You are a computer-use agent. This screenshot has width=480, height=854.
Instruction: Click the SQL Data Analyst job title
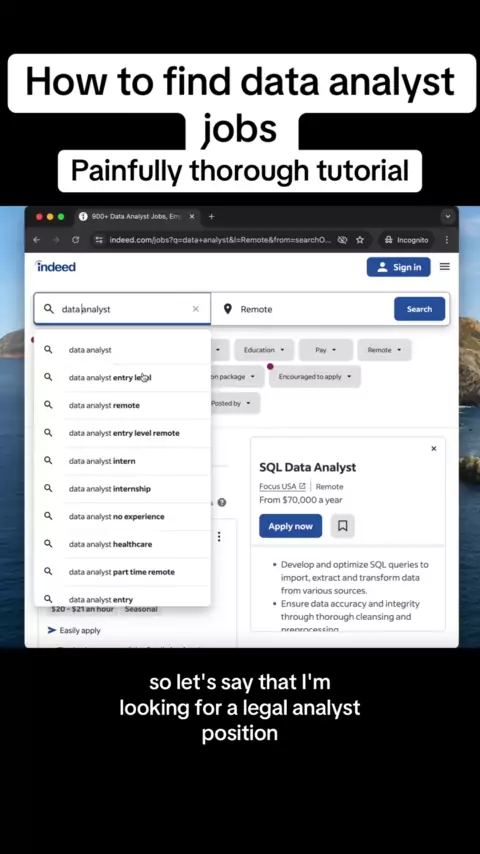pos(307,467)
